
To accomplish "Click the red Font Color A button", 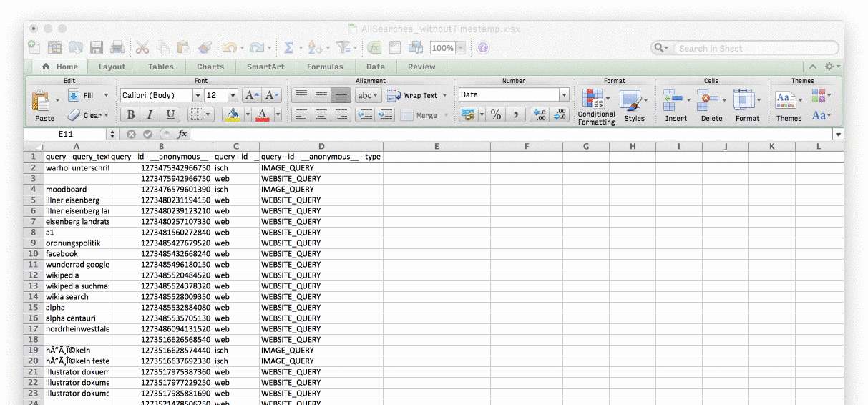I will coord(262,115).
